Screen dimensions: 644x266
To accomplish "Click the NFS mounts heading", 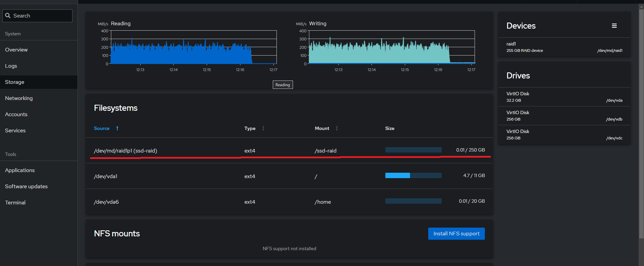I will (117, 234).
